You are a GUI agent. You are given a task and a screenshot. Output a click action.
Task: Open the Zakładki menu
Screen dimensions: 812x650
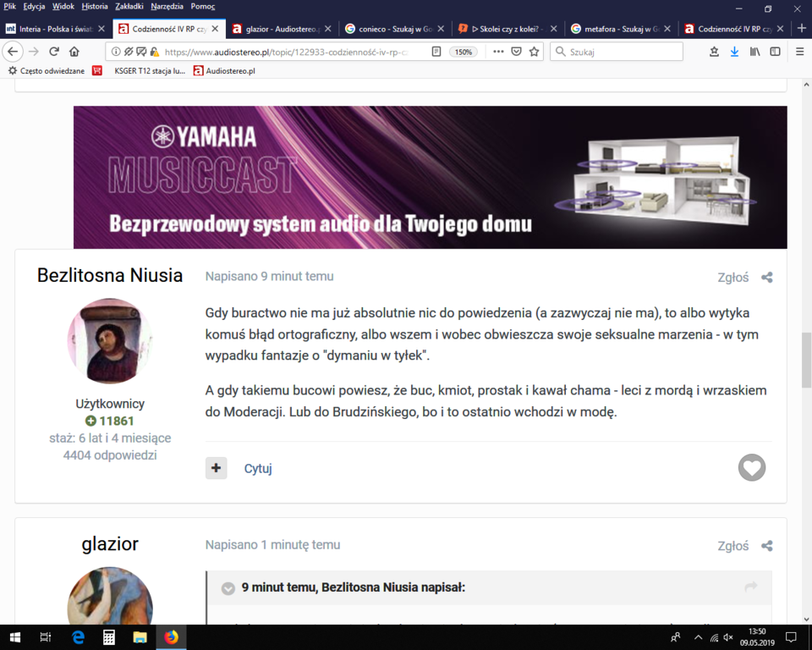129,6
